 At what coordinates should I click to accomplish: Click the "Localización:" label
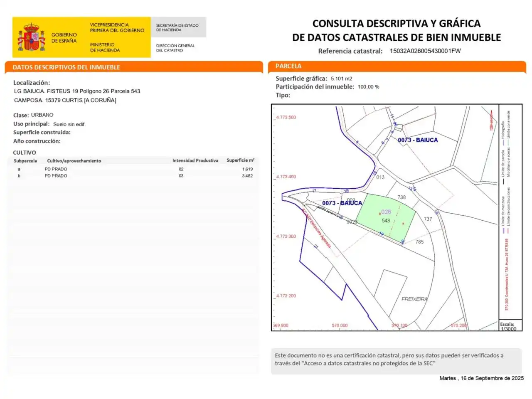[32, 83]
